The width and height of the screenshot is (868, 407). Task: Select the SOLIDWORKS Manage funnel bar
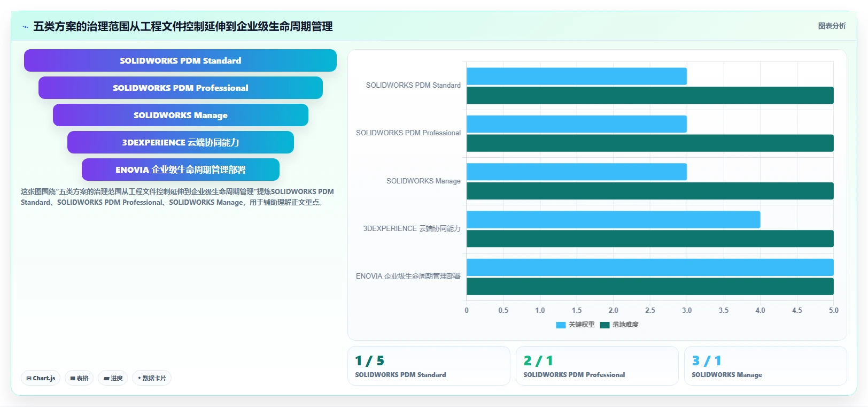[x=181, y=115]
